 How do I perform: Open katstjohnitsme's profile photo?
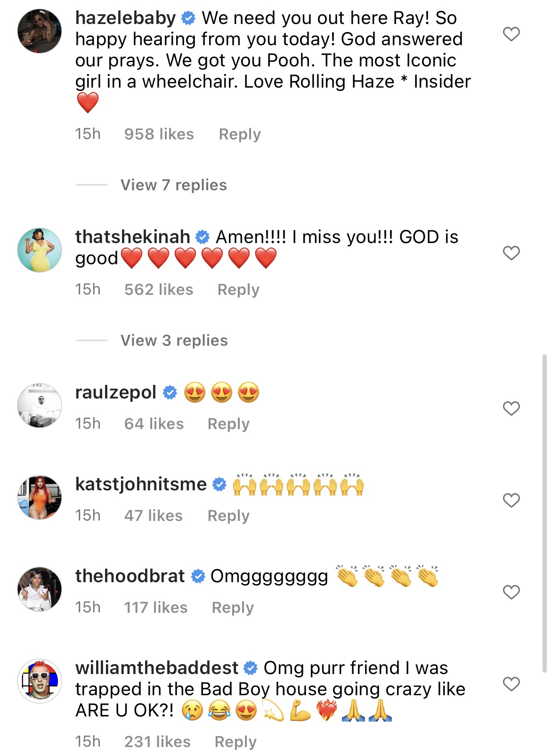pyautogui.click(x=40, y=497)
